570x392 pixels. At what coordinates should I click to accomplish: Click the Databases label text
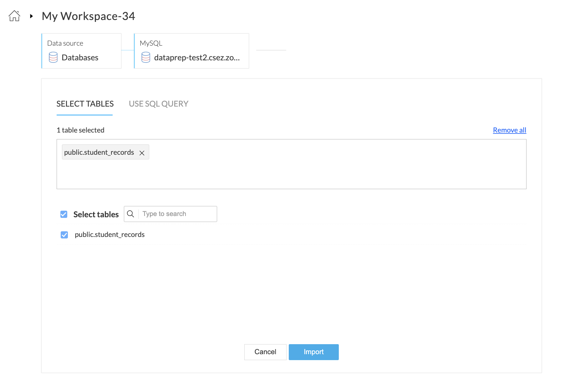[80, 58]
